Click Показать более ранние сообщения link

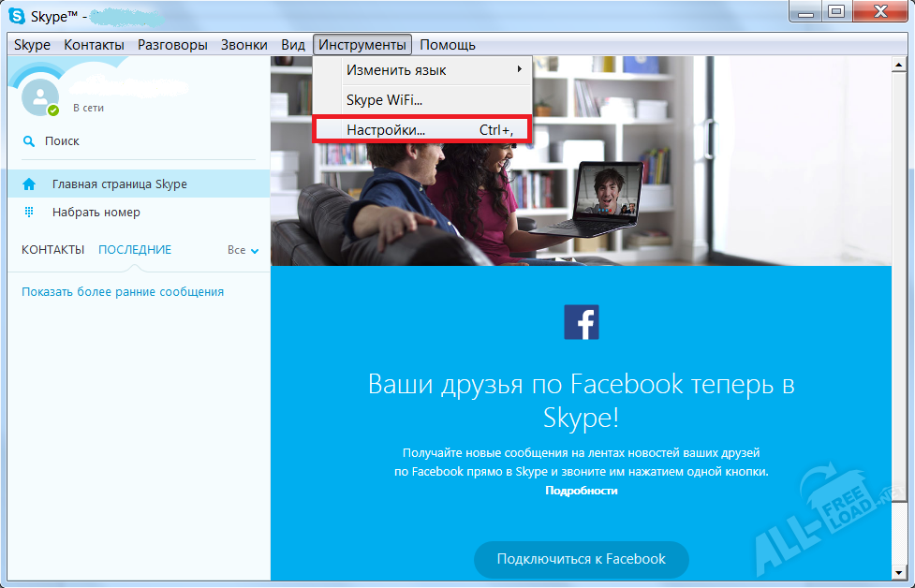click(123, 292)
